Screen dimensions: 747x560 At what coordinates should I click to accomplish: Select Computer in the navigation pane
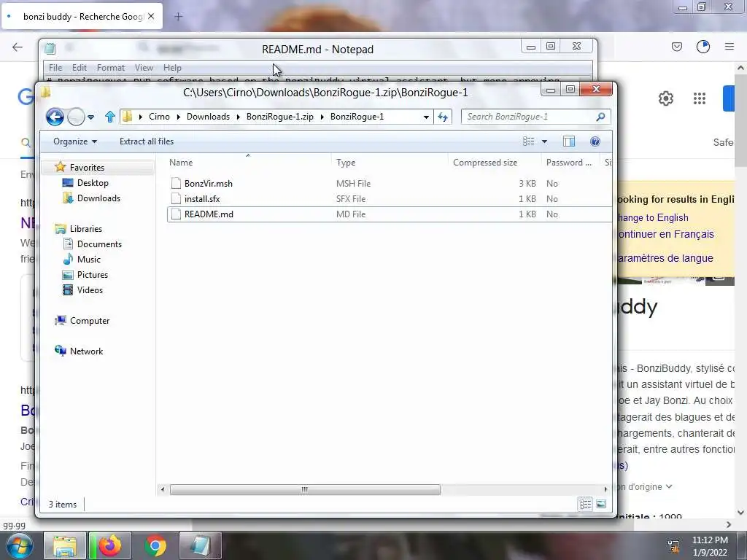point(90,321)
